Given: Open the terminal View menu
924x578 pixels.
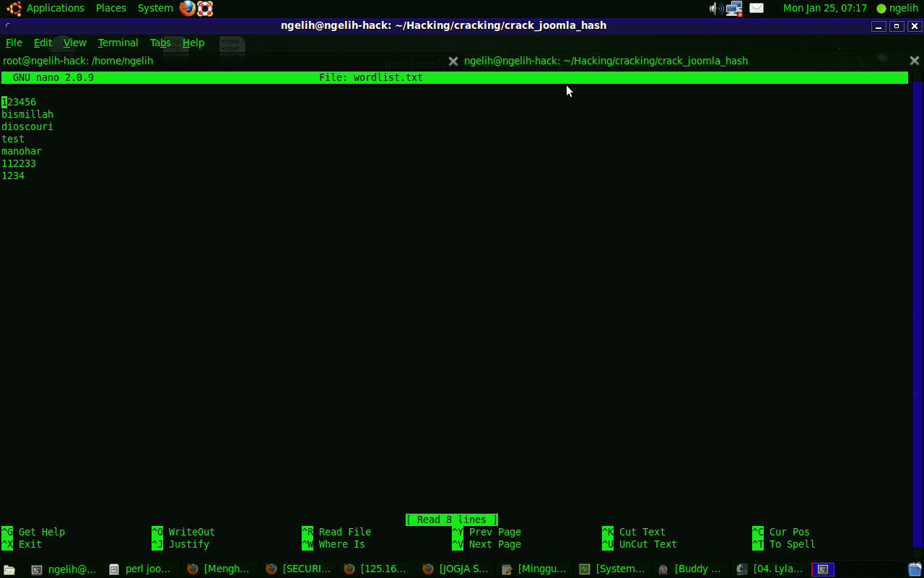Looking at the screenshot, I should coord(74,43).
